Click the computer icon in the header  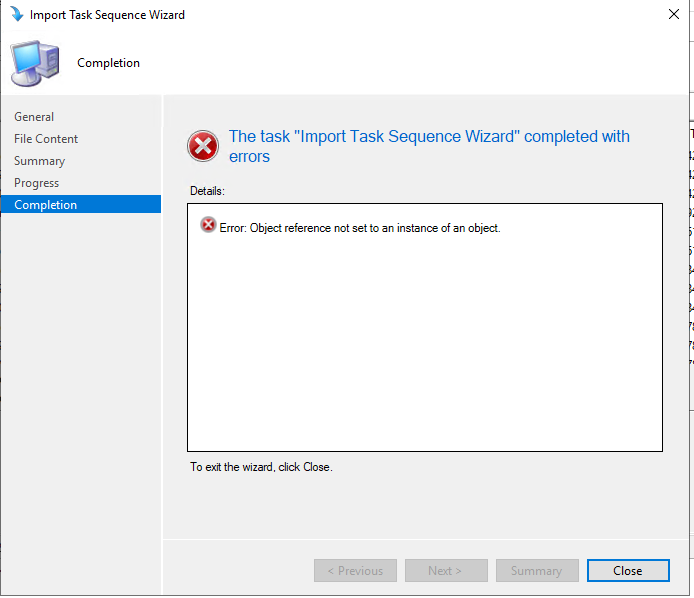point(35,63)
